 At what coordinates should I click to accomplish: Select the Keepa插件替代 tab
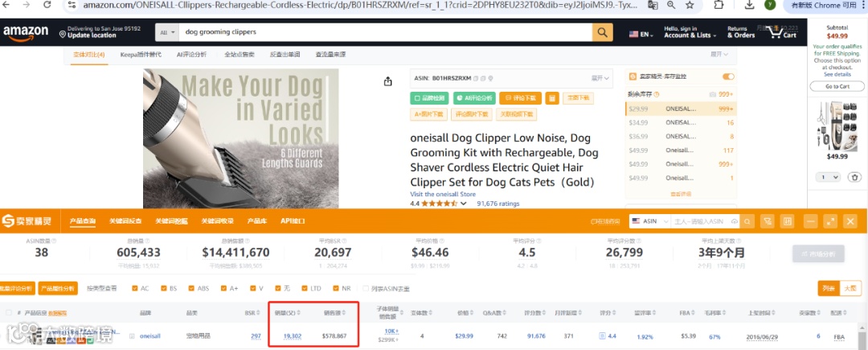point(139,54)
